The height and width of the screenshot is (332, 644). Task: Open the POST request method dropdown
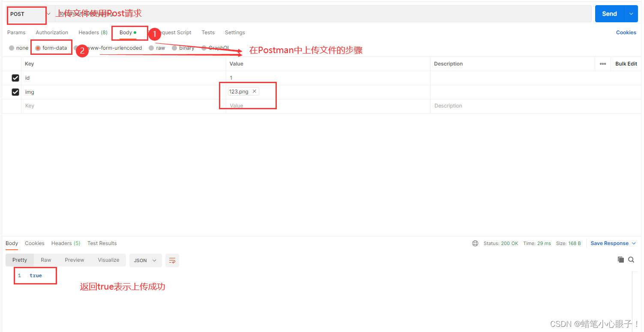[48, 13]
